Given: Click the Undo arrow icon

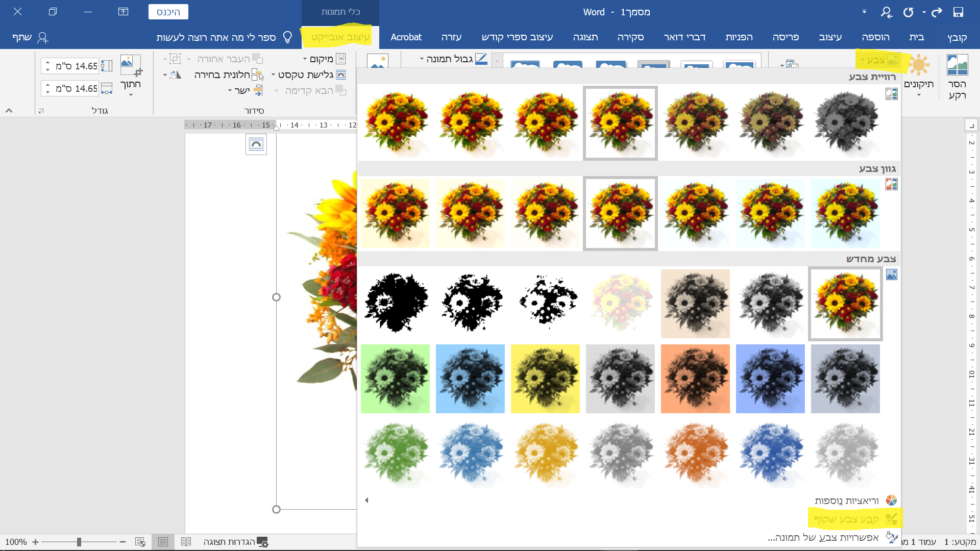Looking at the screenshot, I should coord(937,12).
